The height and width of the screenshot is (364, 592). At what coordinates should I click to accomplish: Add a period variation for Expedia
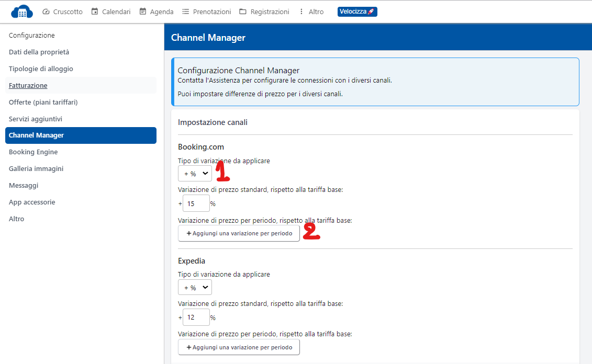[239, 347]
